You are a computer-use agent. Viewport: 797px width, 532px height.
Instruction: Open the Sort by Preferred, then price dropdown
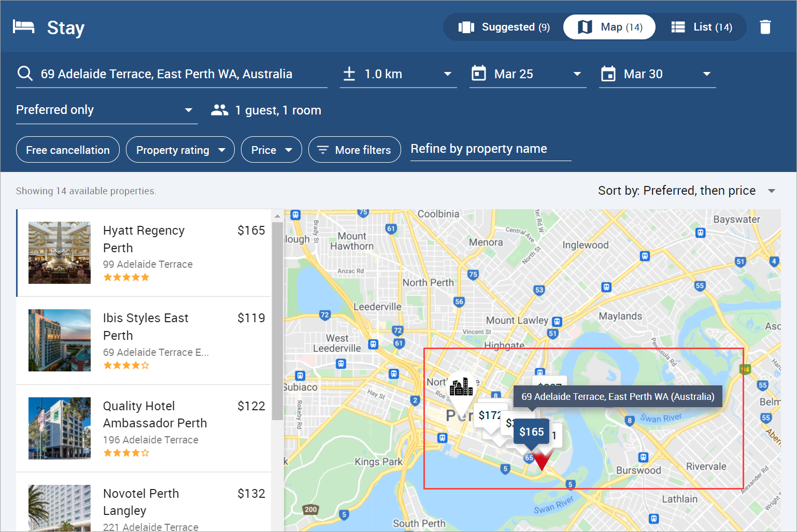687,191
